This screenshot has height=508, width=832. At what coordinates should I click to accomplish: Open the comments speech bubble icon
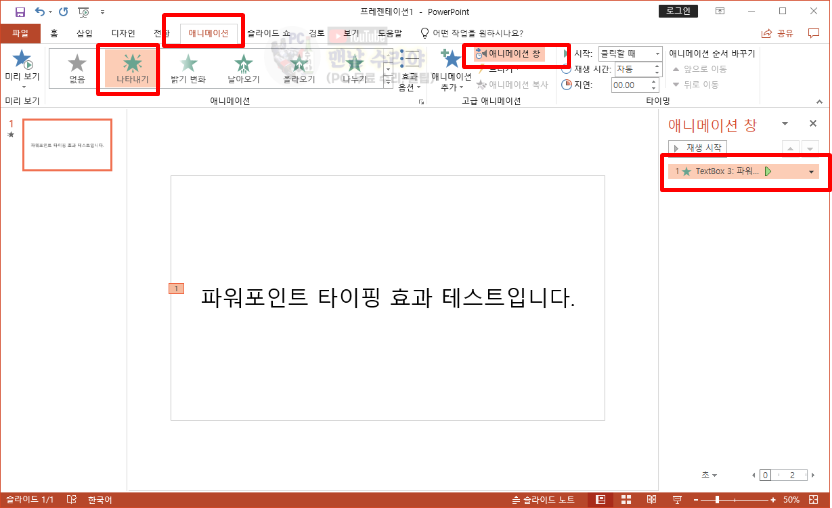tap(813, 33)
